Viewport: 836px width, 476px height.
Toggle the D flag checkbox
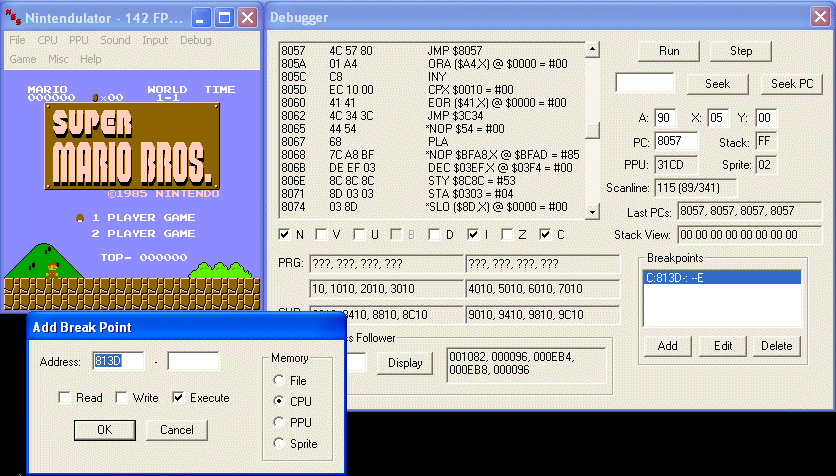pos(435,235)
